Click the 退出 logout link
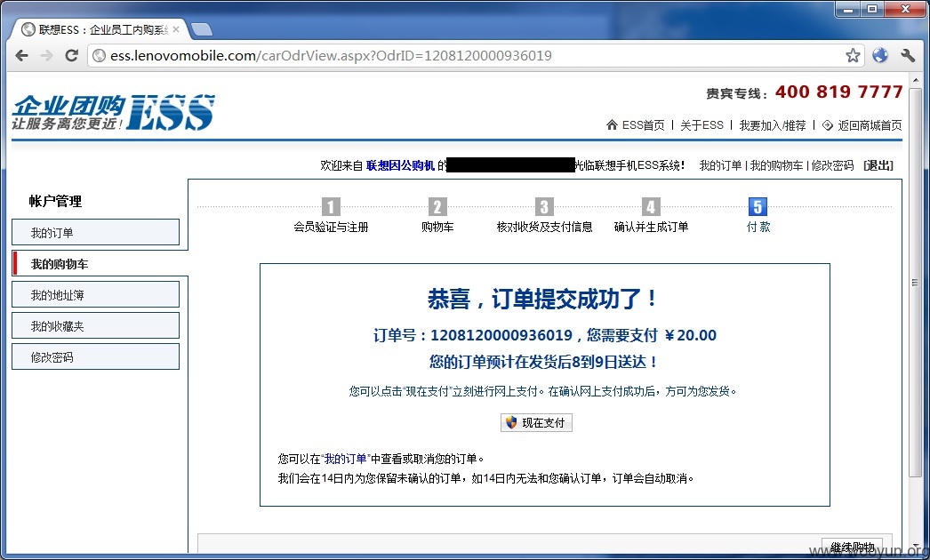The width and height of the screenshot is (930, 560). tap(878, 165)
